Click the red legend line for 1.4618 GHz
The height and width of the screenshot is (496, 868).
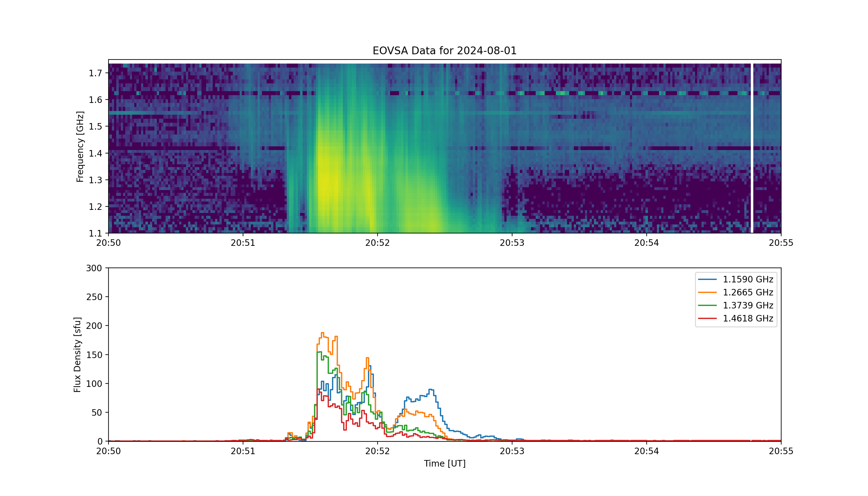707,318
